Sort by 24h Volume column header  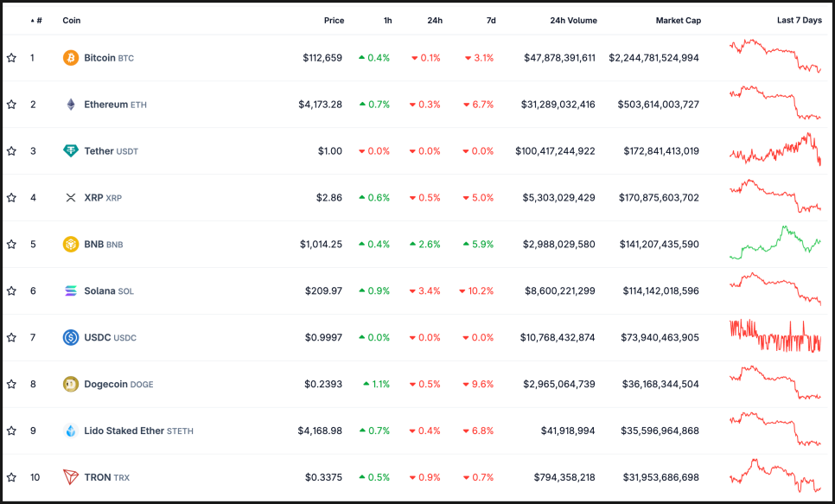[574, 20]
